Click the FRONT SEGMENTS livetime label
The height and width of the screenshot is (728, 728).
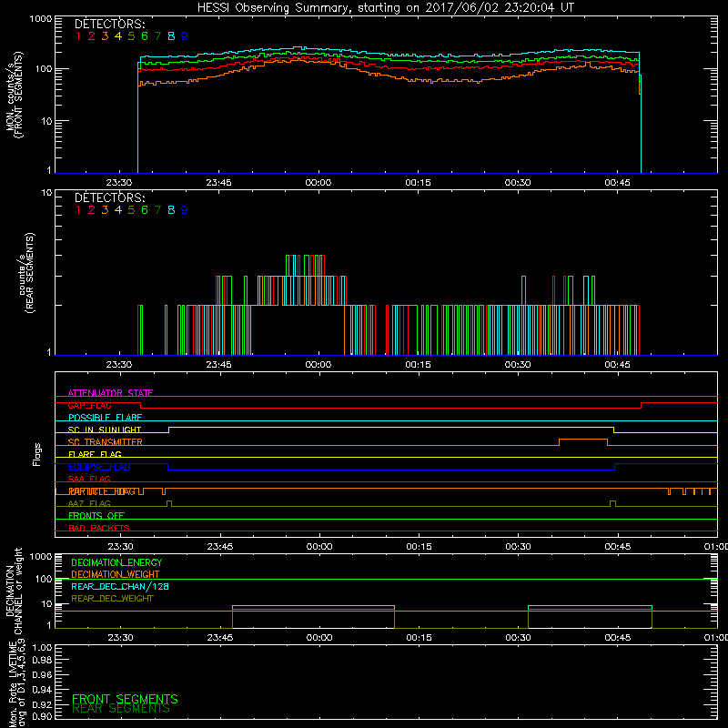[x=125, y=699]
